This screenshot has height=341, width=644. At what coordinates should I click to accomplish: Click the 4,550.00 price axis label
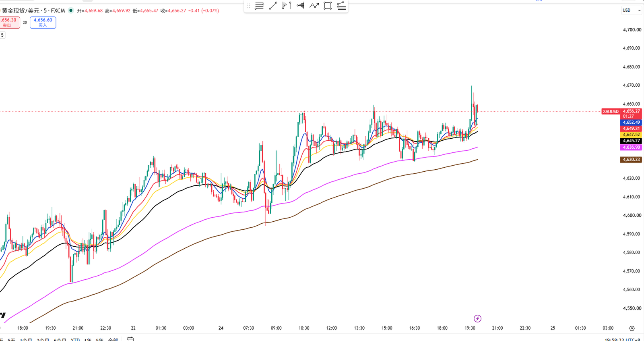point(632,308)
